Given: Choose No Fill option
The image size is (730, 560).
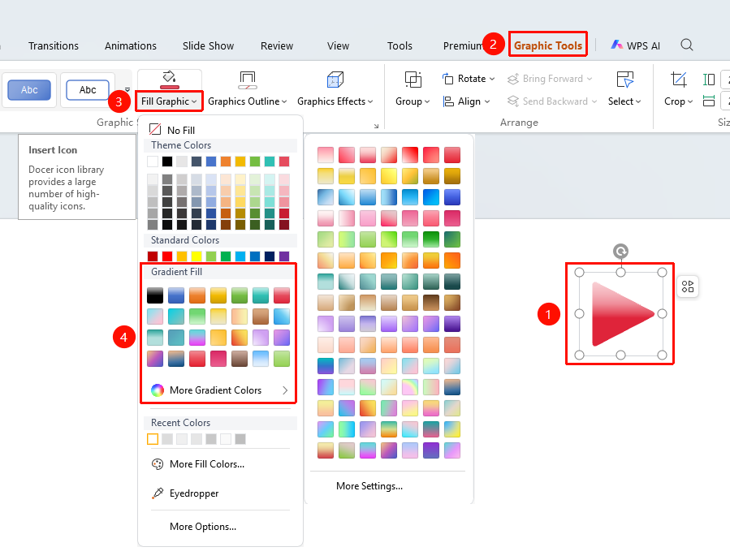Looking at the screenshot, I should coord(172,130).
